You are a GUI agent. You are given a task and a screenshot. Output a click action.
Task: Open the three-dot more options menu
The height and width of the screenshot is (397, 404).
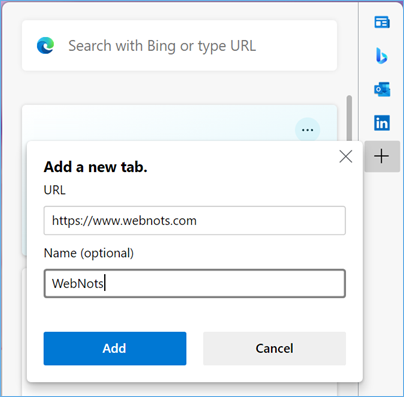(x=307, y=130)
